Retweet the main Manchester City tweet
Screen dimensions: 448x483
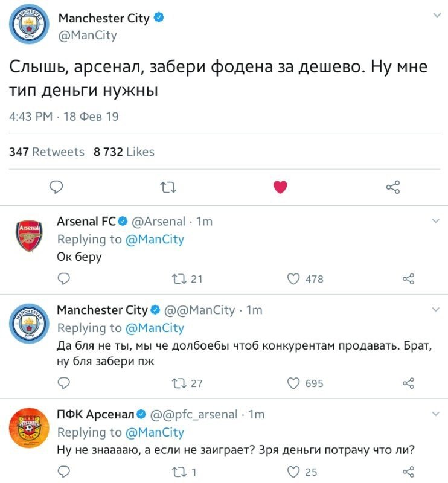pos(168,187)
